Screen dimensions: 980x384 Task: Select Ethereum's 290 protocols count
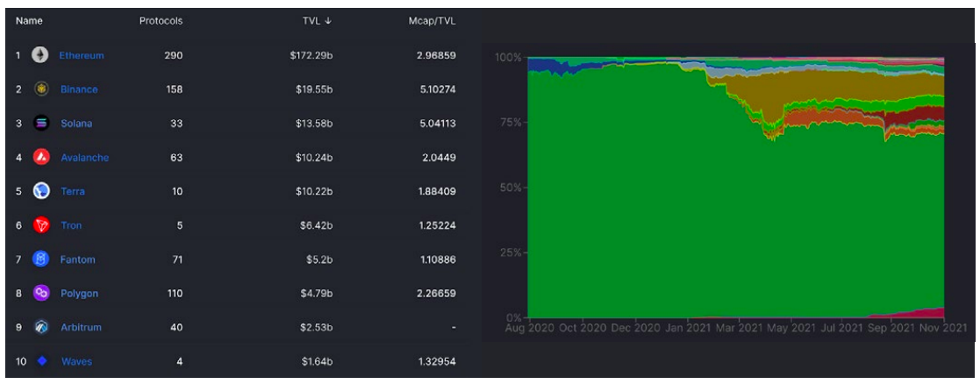click(174, 55)
